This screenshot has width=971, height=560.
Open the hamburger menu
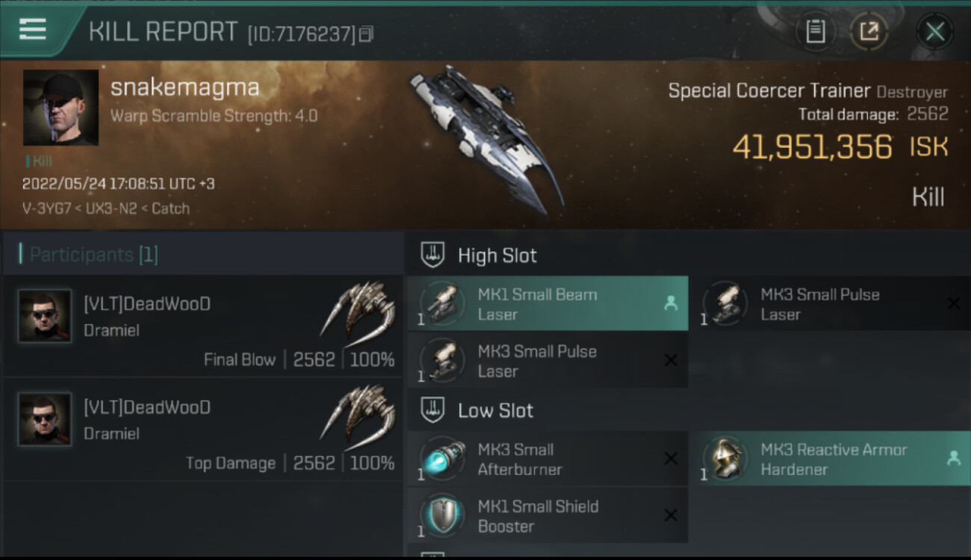coord(33,30)
